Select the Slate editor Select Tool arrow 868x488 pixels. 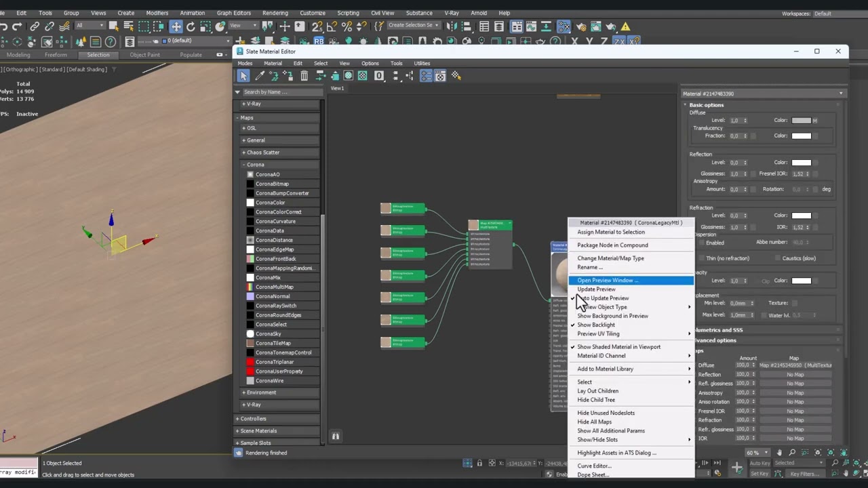click(243, 76)
